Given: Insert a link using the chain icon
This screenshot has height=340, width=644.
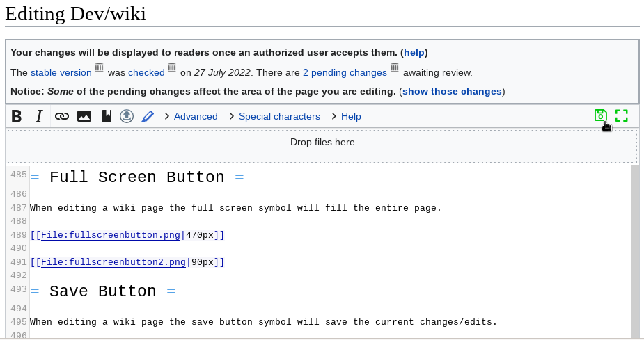Looking at the screenshot, I should pyautogui.click(x=62, y=116).
